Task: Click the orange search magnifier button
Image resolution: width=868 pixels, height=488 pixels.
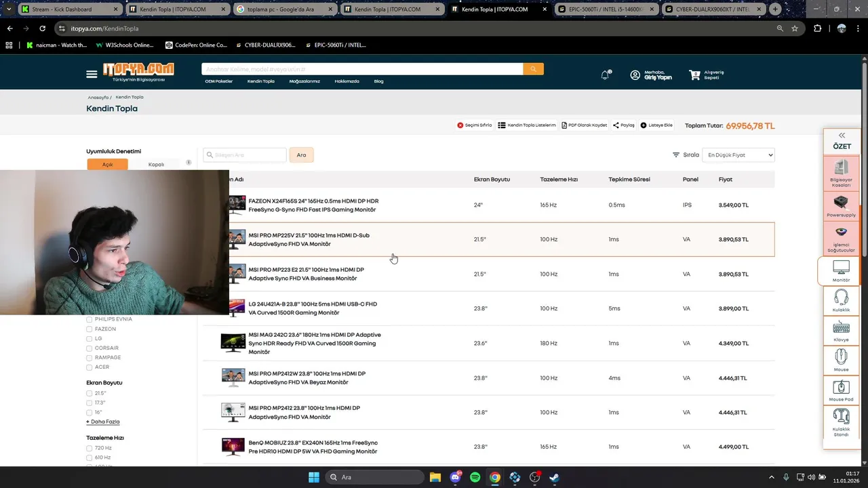Action: pos(533,69)
